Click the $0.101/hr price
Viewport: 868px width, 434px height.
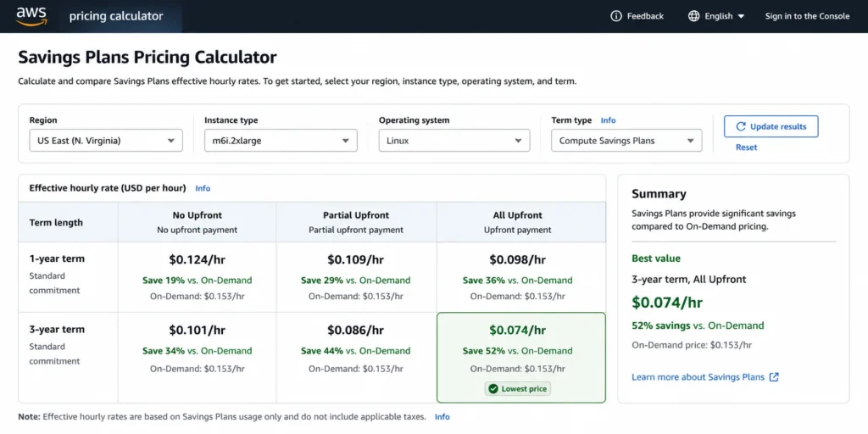(197, 331)
